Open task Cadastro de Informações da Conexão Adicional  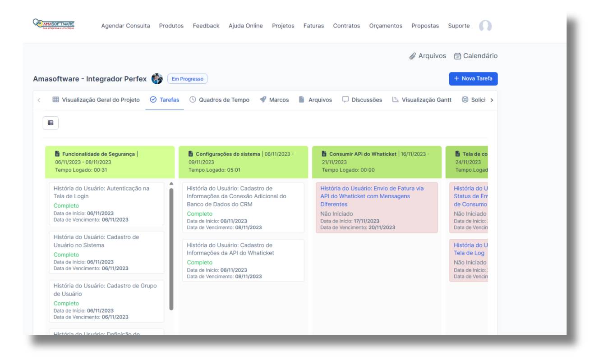pyautogui.click(x=236, y=196)
